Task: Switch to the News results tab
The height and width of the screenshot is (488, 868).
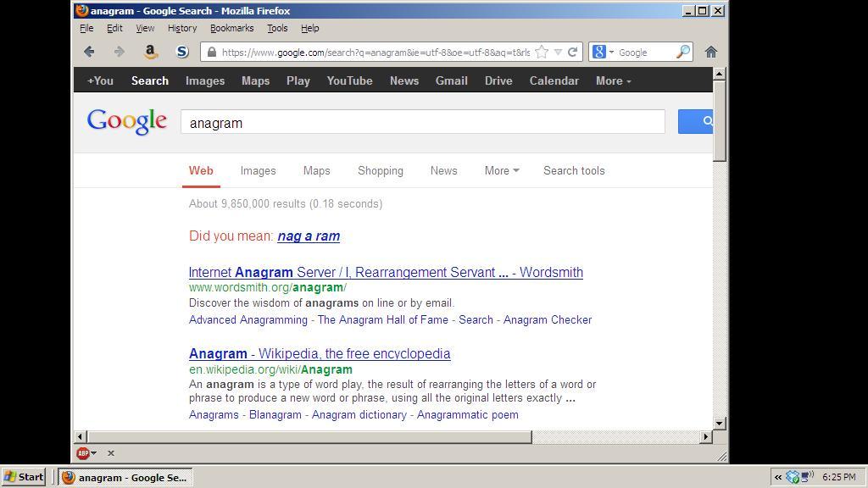Action: point(444,171)
